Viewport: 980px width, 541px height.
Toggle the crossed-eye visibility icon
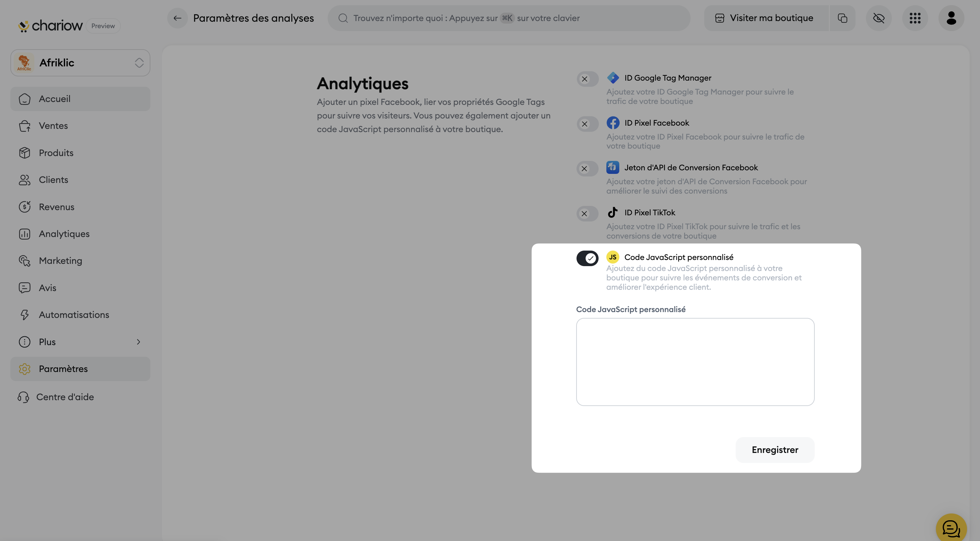point(879,18)
